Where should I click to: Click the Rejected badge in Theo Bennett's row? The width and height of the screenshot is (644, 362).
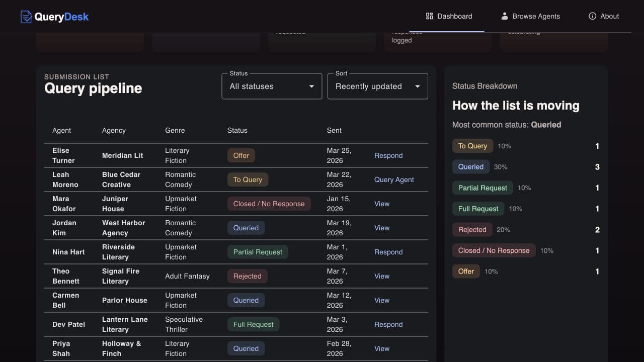point(247,276)
